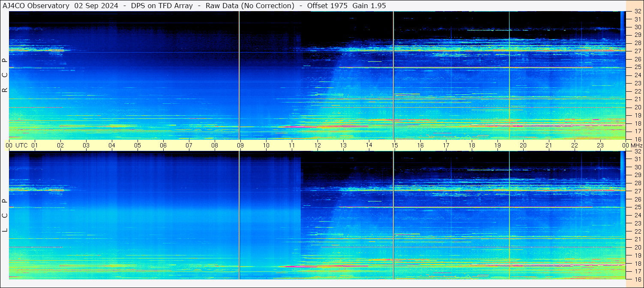Click 'Raw Data (No Correction)' header text
Image resolution: width=644 pixels, height=288 pixels.
(250, 6)
